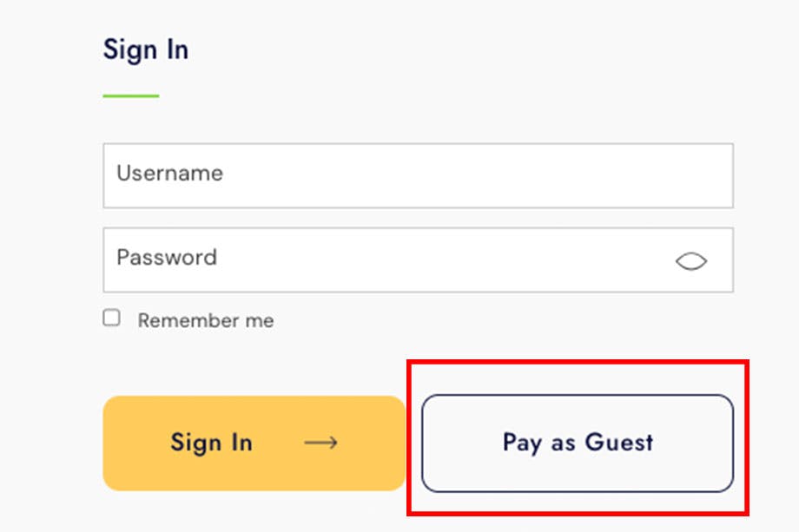The width and height of the screenshot is (799, 532).
Task: Click the Sign In heading text
Action: pyautogui.click(x=146, y=49)
